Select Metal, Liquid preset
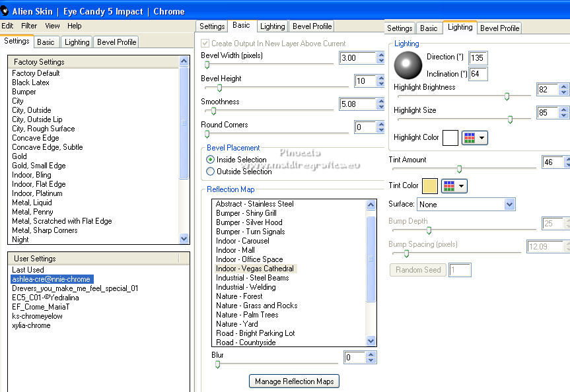 [32, 203]
